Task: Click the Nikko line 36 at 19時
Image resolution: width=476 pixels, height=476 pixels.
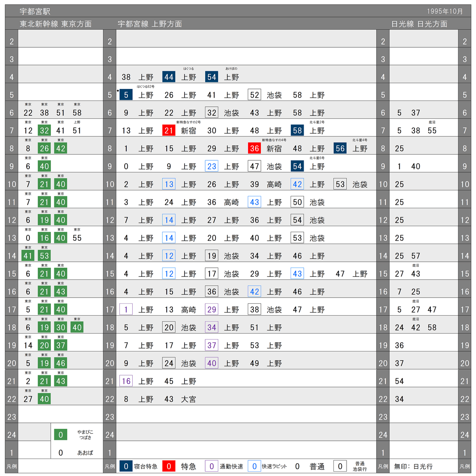Action: (399, 345)
